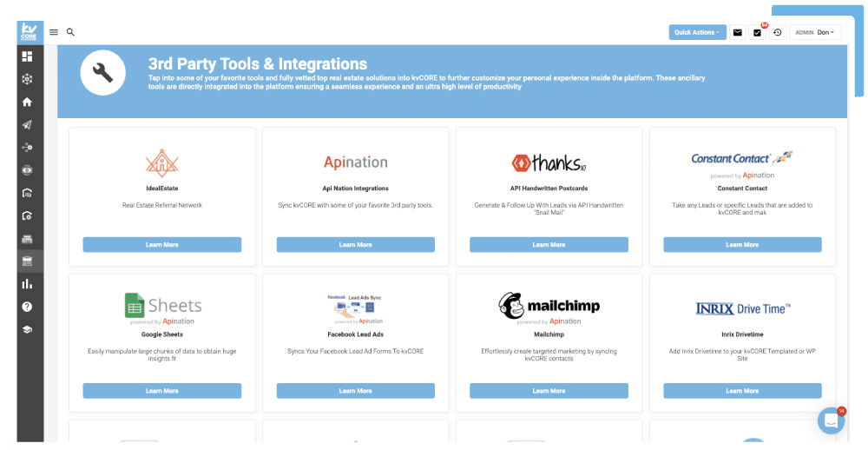Open the question mark help icon
Viewport: 868px width, 450px height.
pyautogui.click(x=27, y=307)
